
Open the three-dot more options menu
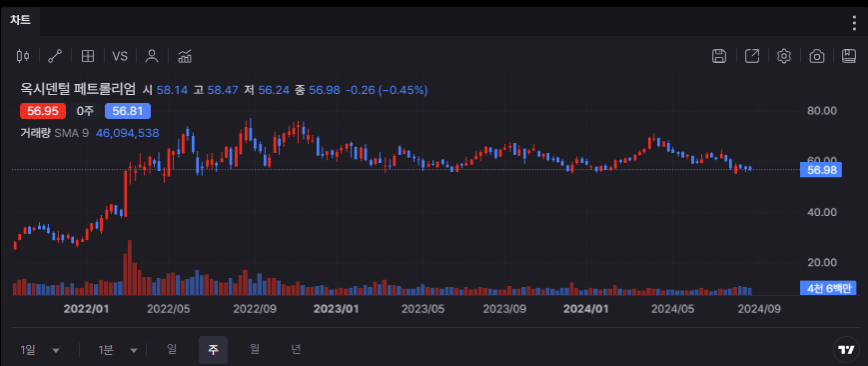pyautogui.click(x=854, y=23)
